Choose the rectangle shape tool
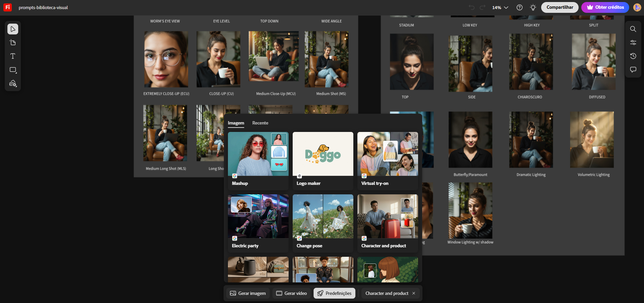644x303 pixels. [x=13, y=70]
